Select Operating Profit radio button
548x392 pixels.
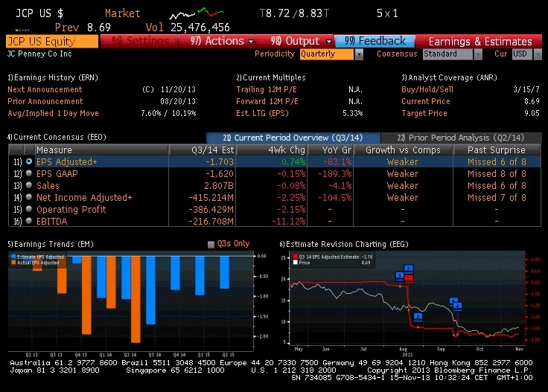29,209
